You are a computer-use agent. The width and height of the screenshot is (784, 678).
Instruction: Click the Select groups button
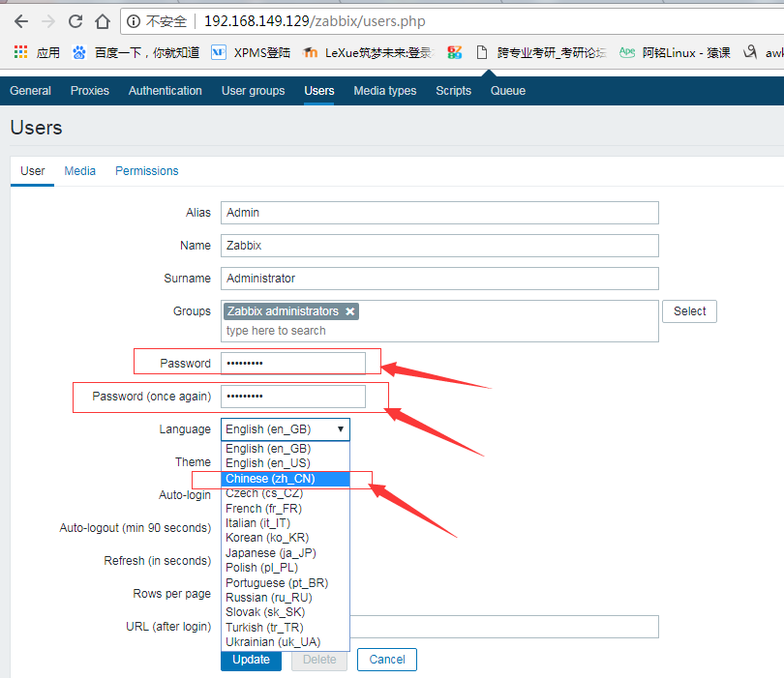[x=689, y=311]
